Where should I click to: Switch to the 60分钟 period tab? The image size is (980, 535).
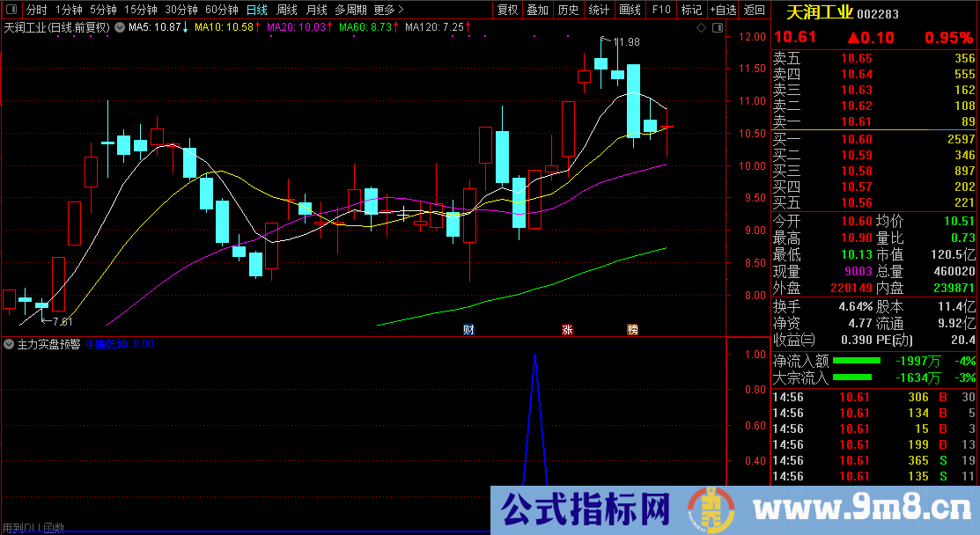click(x=222, y=10)
